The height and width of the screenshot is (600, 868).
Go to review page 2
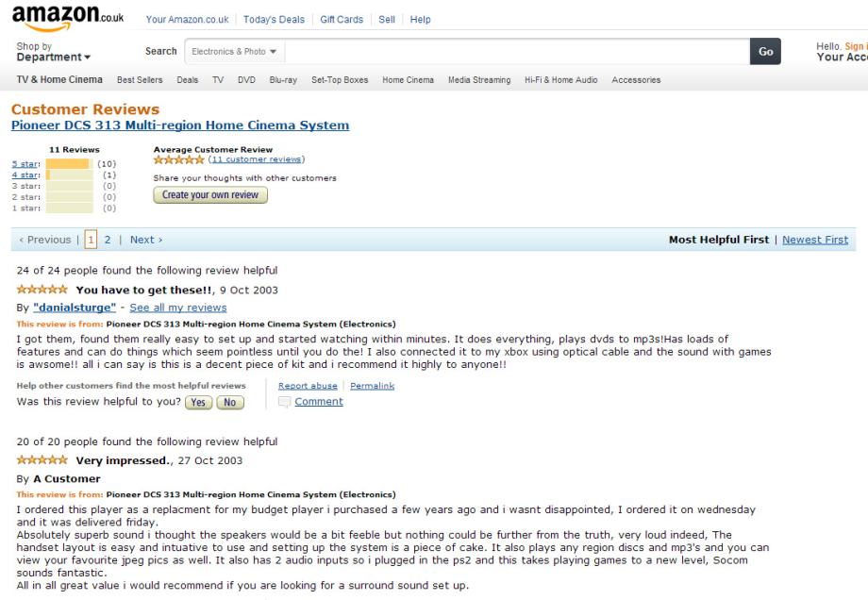[108, 240]
